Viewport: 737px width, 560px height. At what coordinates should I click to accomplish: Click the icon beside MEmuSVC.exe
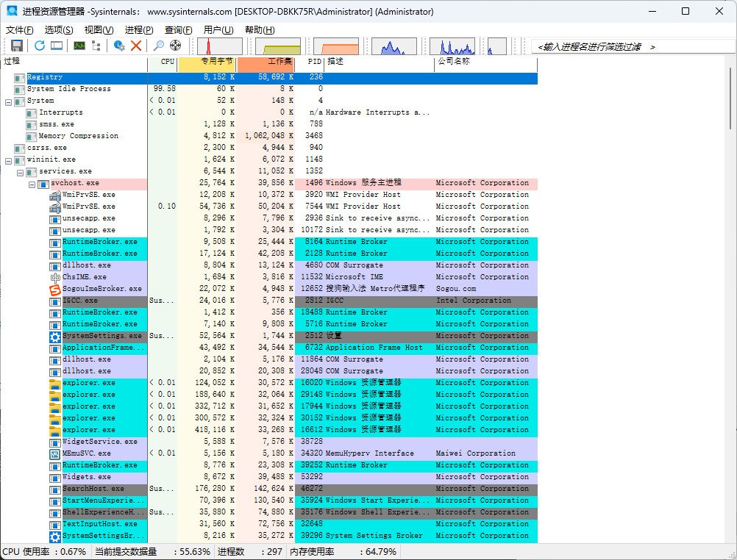tap(55, 454)
